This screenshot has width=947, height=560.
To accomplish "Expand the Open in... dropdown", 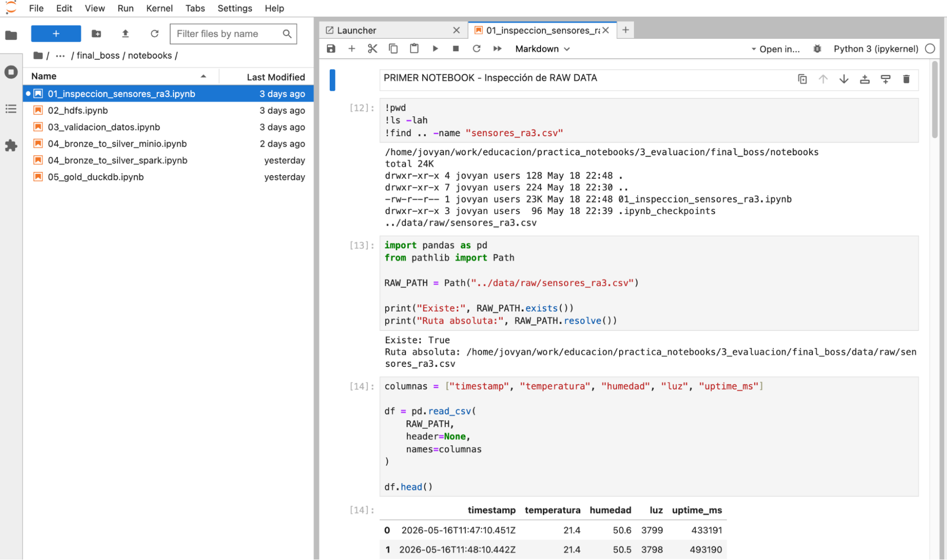I will [x=776, y=49].
